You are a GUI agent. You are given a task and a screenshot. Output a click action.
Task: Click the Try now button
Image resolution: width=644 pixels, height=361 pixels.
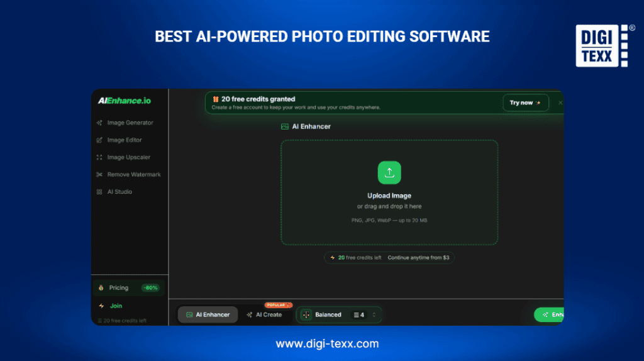526,103
